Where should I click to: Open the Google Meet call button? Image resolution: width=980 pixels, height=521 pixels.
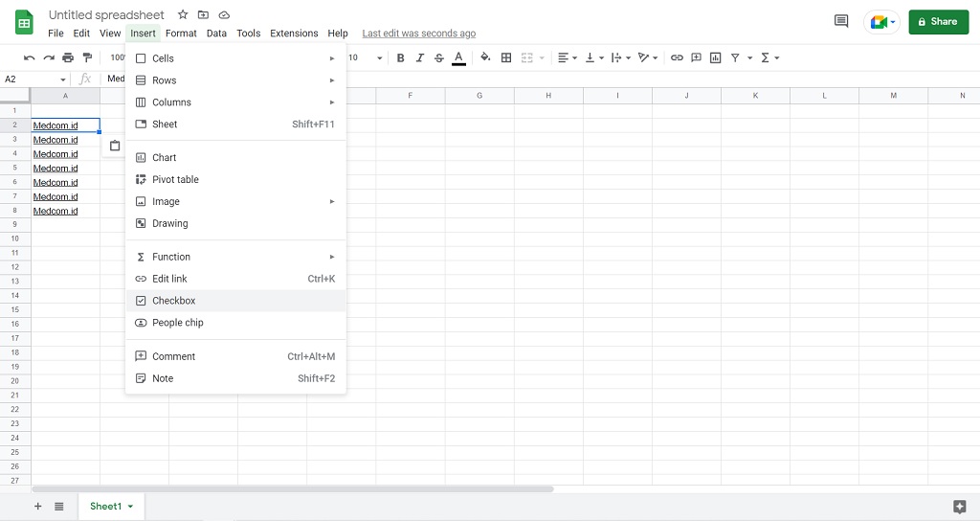pos(881,22)
